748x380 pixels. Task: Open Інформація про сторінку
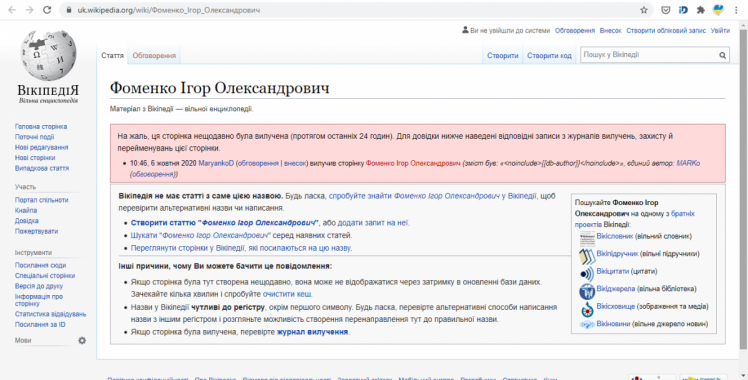(39, 300)
